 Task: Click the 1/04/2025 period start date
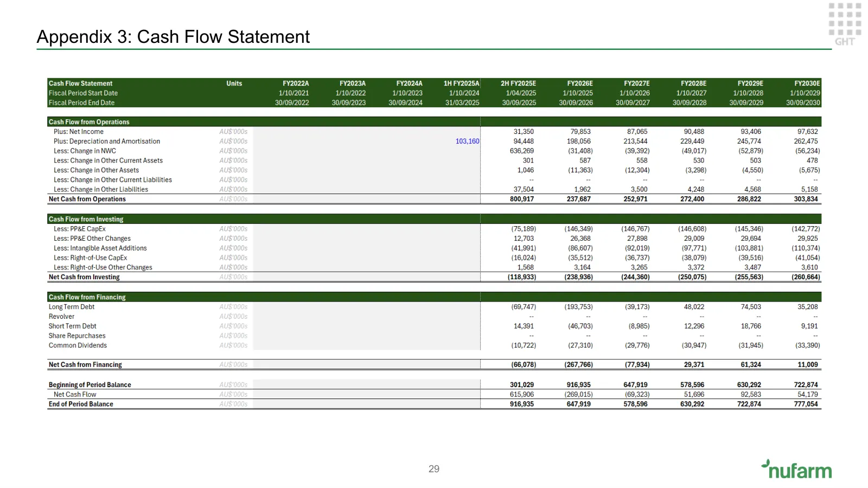pos(521,93)
